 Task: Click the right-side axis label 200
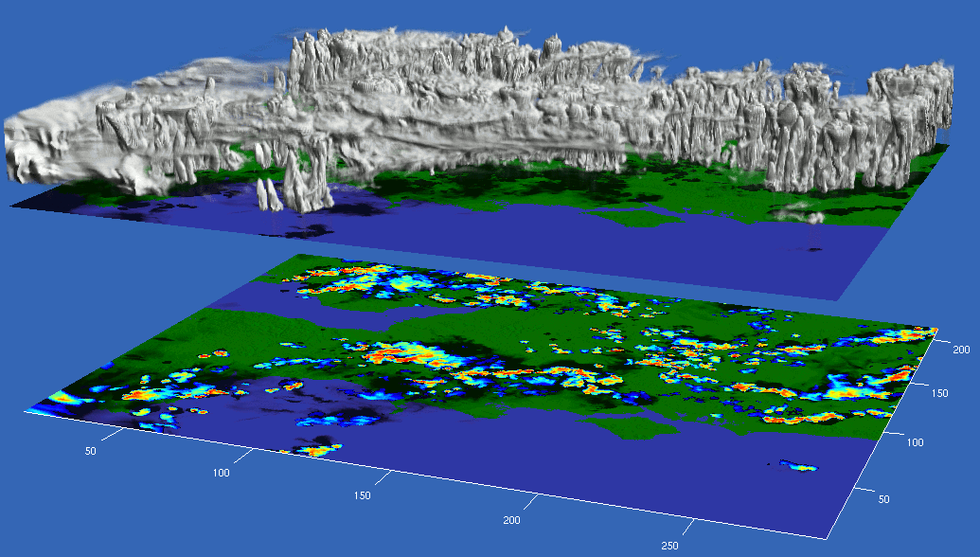[x=961, y=350]
